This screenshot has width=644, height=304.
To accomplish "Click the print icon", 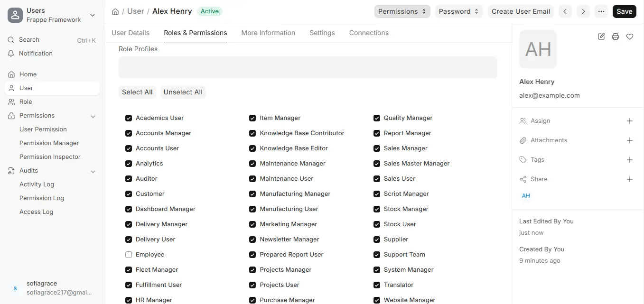I will [616, 37].
